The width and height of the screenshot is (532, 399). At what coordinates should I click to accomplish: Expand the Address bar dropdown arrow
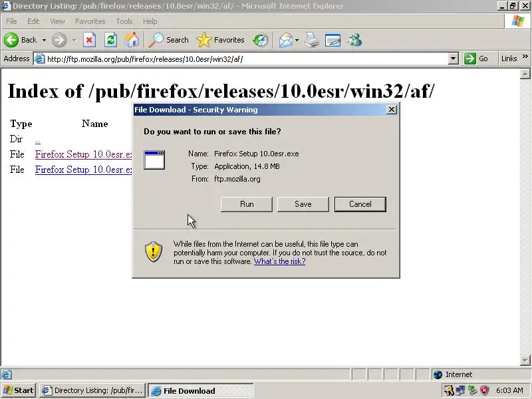pos(454,59)
